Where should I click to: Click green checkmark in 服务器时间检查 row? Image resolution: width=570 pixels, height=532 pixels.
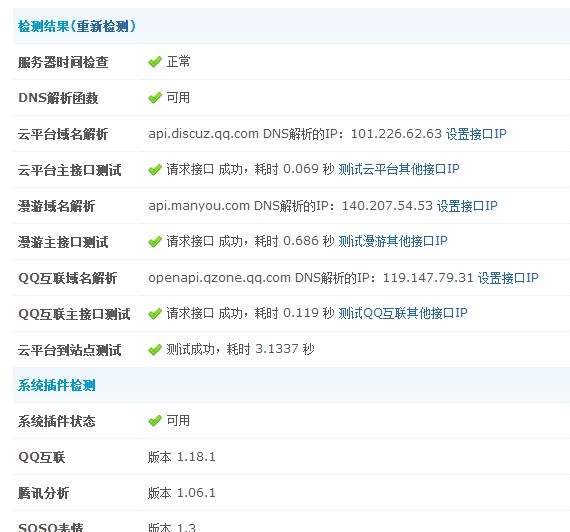tap(155, 62)
